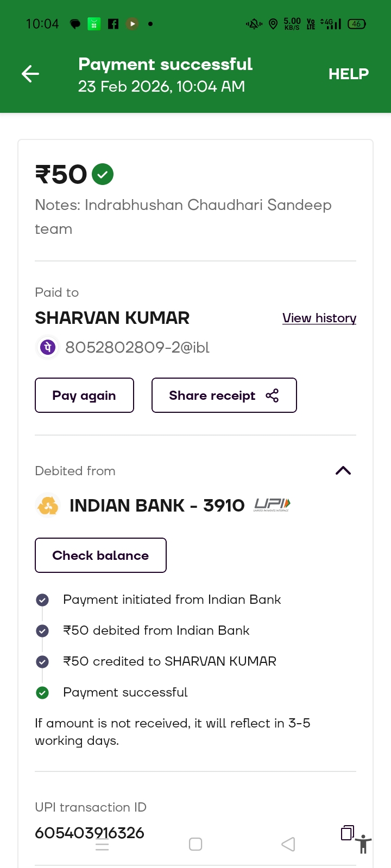Collapse the Debited from section
Image resolution: width=391 pixels, height=868 pixels.
[x=343, y=471]
